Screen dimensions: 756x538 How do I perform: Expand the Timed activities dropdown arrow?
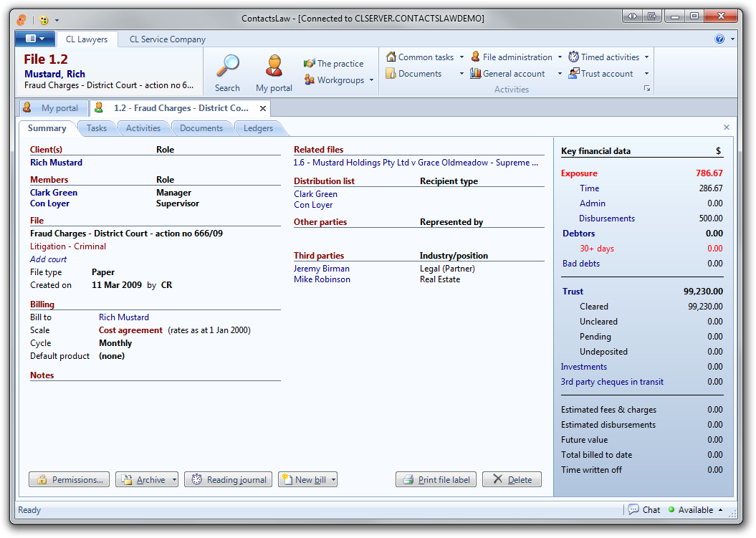pos(646,57)
